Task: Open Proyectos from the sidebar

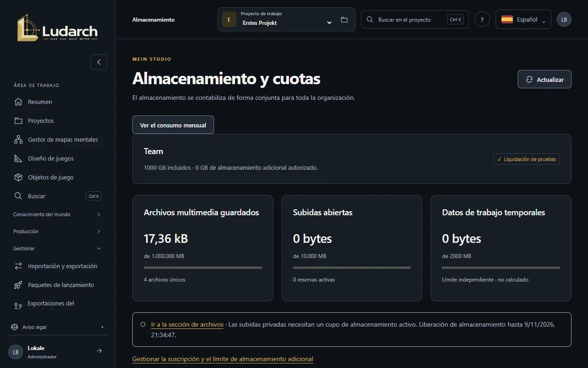Action: 57,121
